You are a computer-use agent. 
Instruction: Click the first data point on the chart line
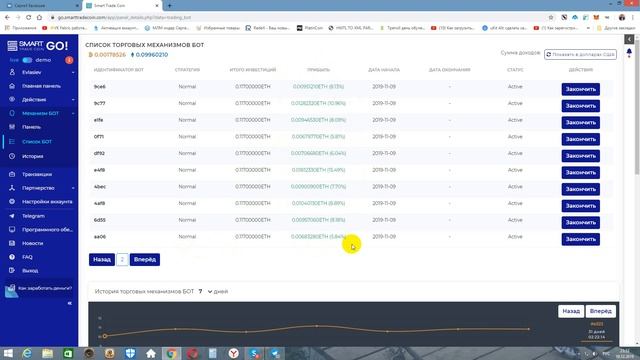pyautogui.click(x=105, y=336)
